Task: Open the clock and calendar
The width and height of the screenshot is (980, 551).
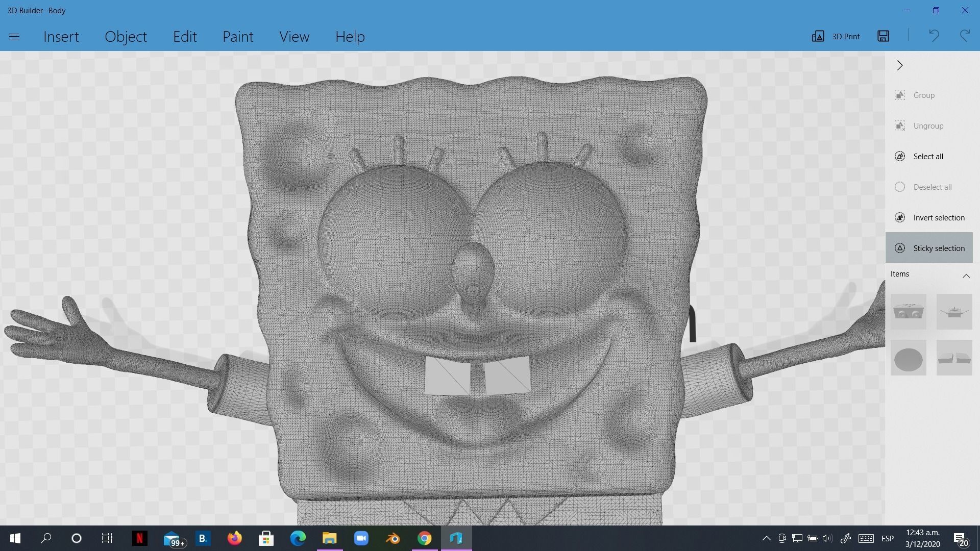Action: pos(923,538)
